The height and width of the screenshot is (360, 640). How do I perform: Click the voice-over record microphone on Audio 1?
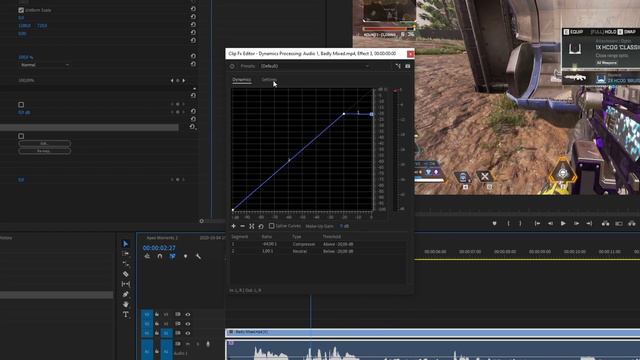coord(208,344)
